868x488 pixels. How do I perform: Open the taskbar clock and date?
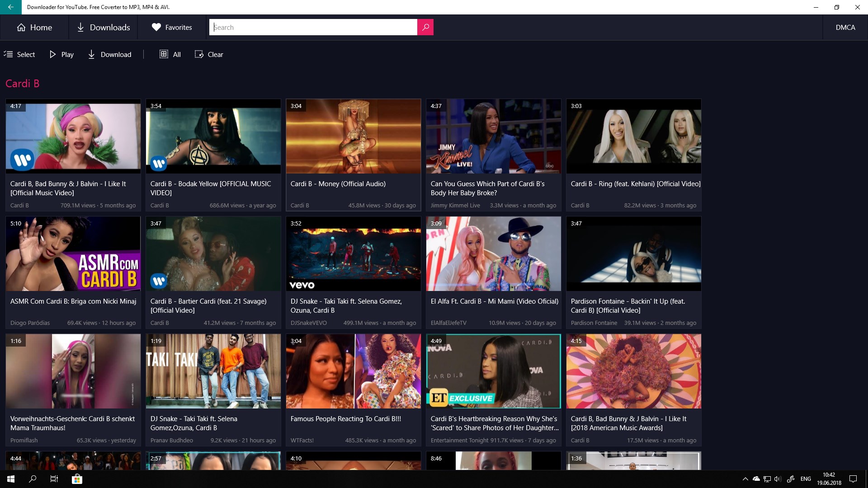pyautogui.click(x=829, y=479)
